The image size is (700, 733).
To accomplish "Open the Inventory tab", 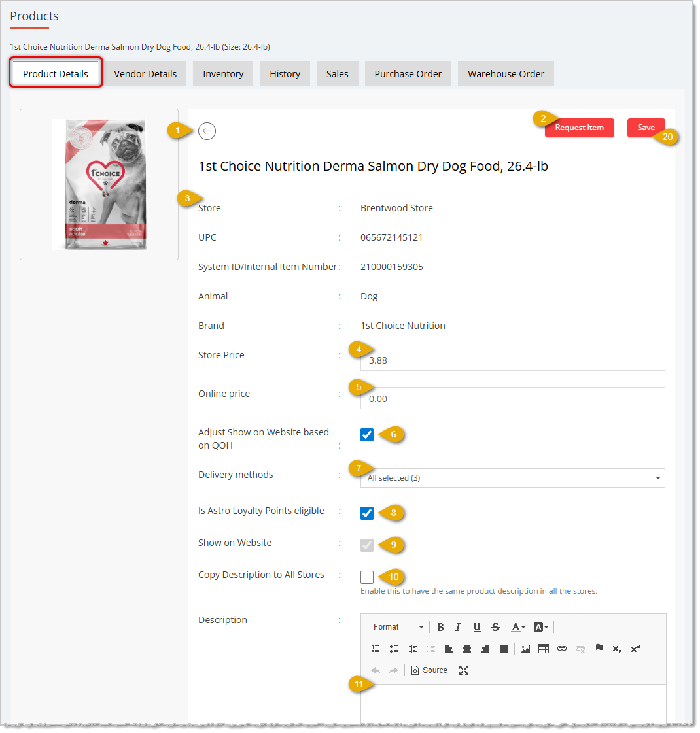I will pyautogui.click(x=224, y=74).
